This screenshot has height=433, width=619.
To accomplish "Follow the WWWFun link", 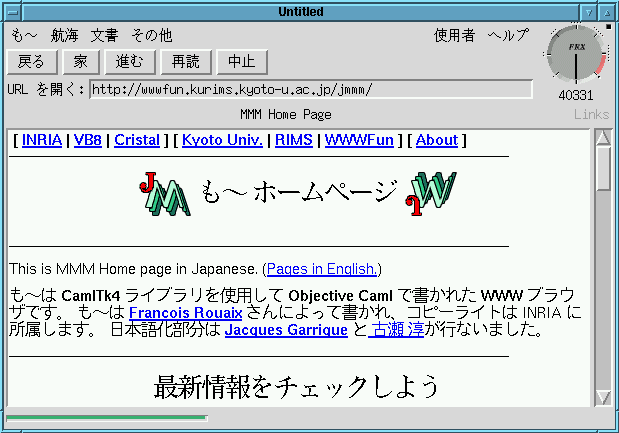I will (359, 140).
